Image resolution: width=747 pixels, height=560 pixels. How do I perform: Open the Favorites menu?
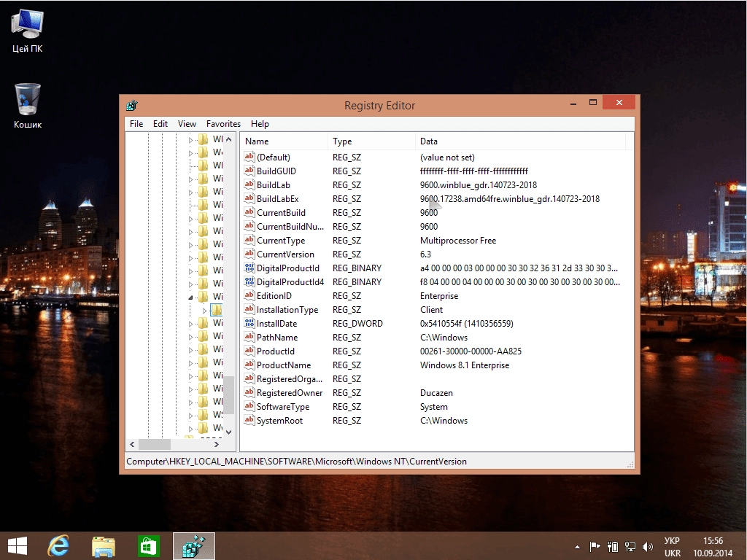223,124
